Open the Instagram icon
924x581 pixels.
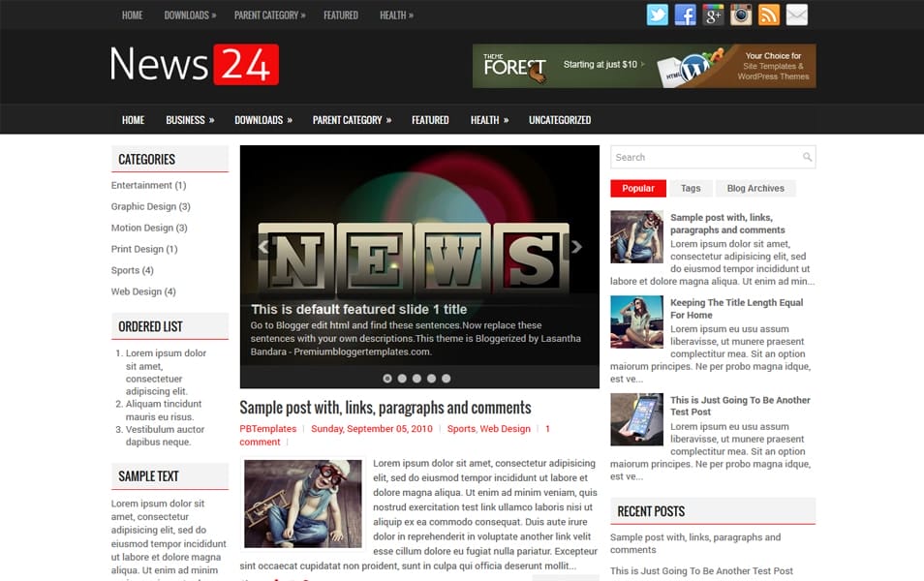740,15
